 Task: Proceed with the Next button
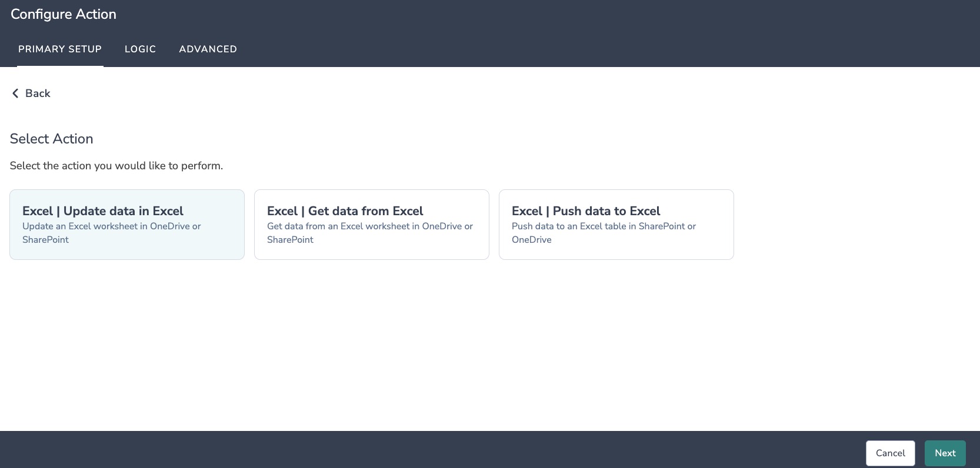tap(945, 453)
